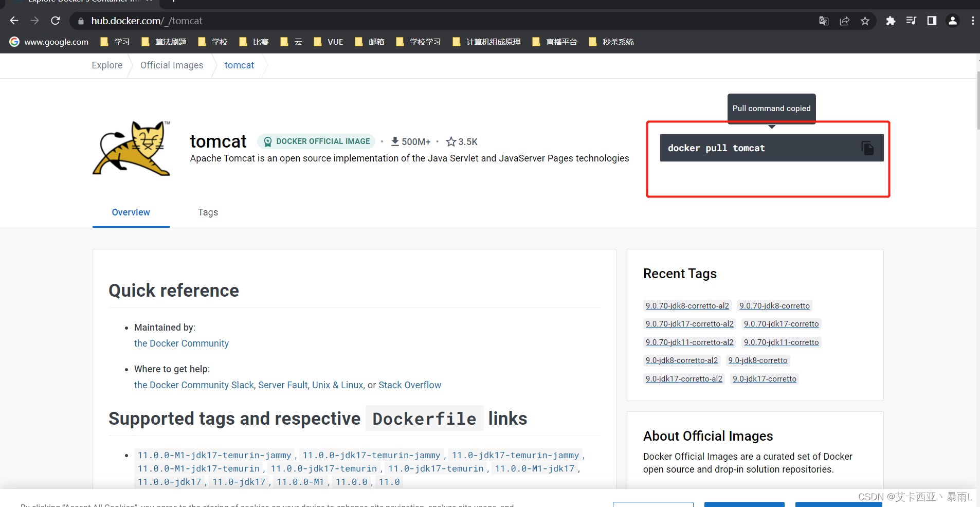The height and width of the screenshot is (507, 980).
Task: Open tag 9.0.70-jdk8-corretto
Action: [x=774, y=306]
